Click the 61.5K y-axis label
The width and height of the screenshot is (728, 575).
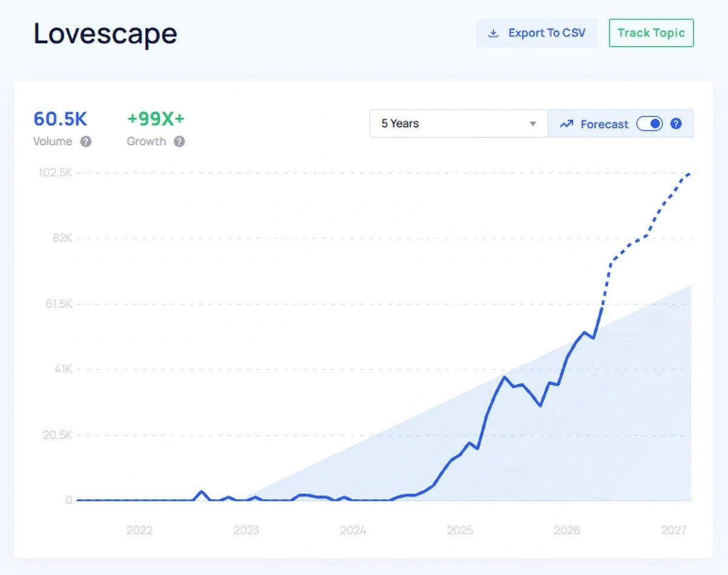click(58, 304)
